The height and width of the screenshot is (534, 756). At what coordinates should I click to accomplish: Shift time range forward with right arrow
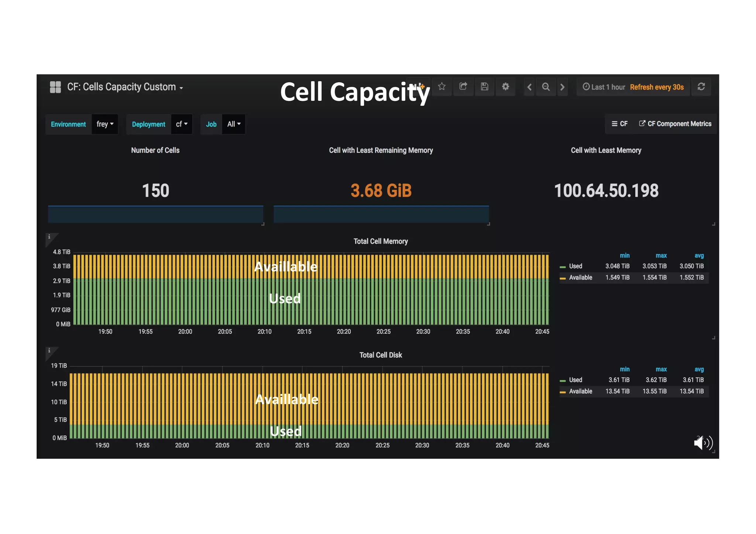[x=562, y=87]
